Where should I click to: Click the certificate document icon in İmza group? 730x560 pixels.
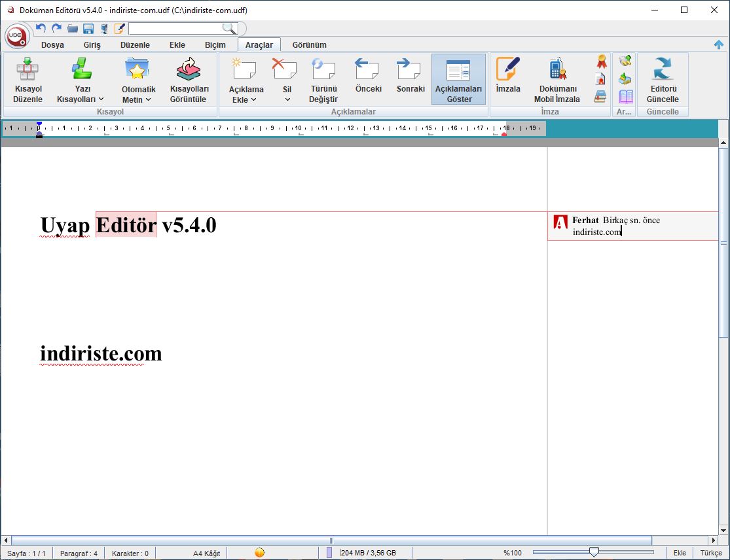[600, 79]
